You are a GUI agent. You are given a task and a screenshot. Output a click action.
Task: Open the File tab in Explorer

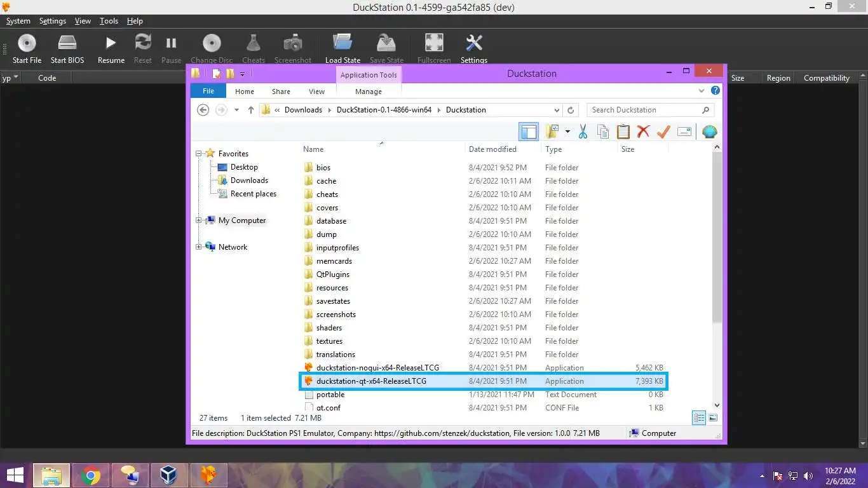(x=208, y=91)
